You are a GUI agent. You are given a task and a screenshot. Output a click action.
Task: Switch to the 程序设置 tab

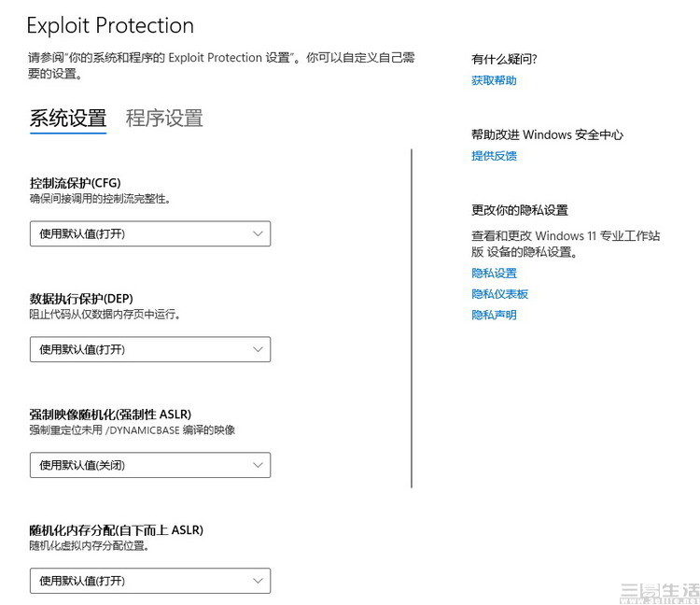[x=164, y=119]
